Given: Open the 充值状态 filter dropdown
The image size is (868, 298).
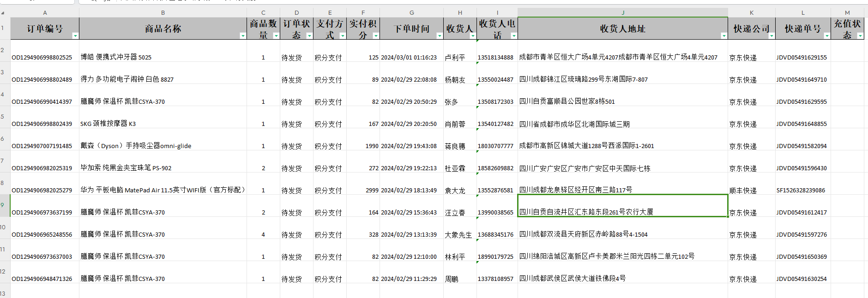Looking at the screenshot, I should 860,36.
